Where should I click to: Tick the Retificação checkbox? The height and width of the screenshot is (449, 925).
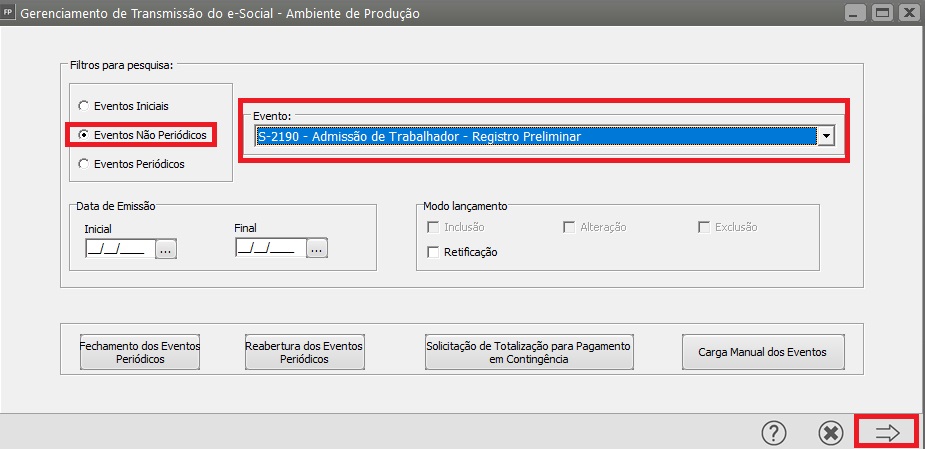434,252
